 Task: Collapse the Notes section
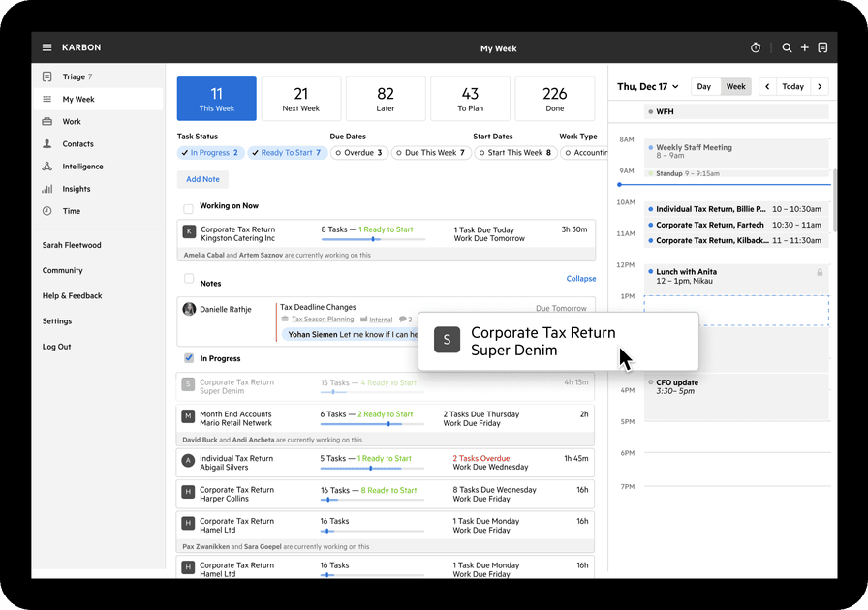tap(581, 279)
